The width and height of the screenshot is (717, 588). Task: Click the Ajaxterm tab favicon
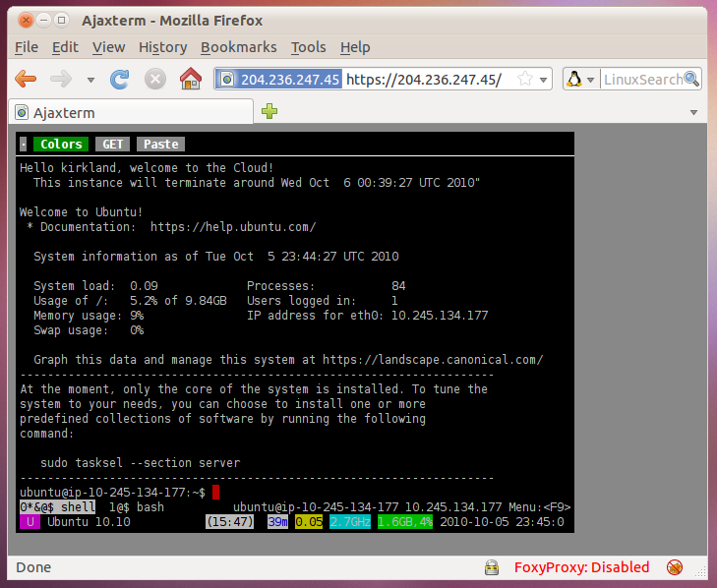(x=22, y=112)
